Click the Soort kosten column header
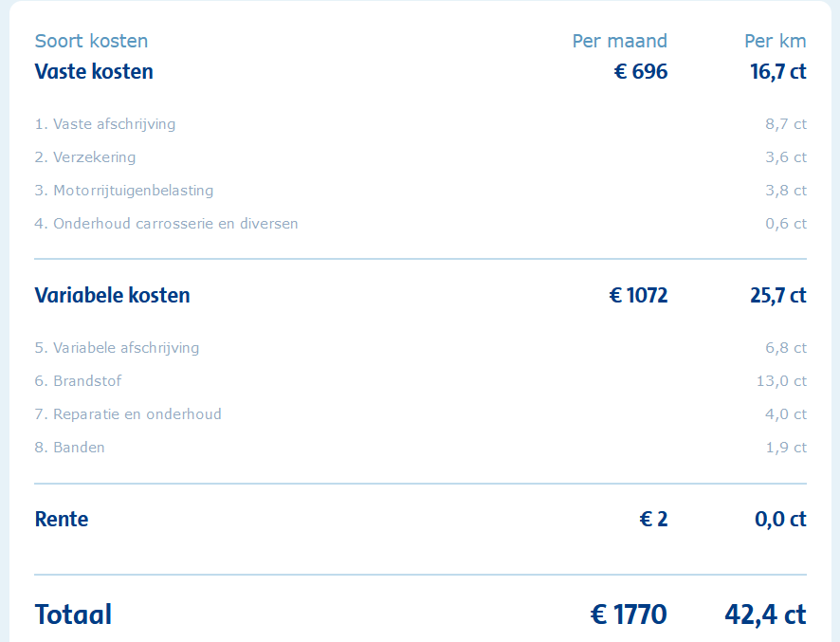Image resolution: width=840 pixels, height=642 pixels. (x=91, y=41)
